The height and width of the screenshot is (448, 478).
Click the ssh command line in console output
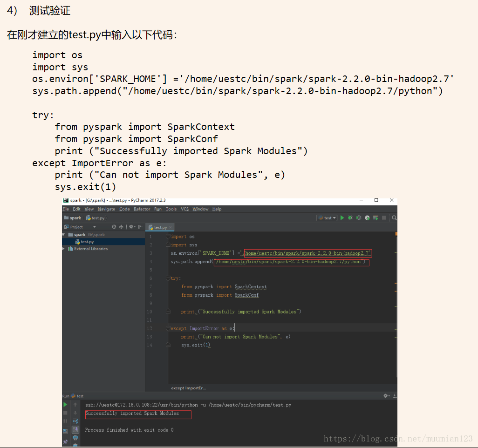[188, 405]
